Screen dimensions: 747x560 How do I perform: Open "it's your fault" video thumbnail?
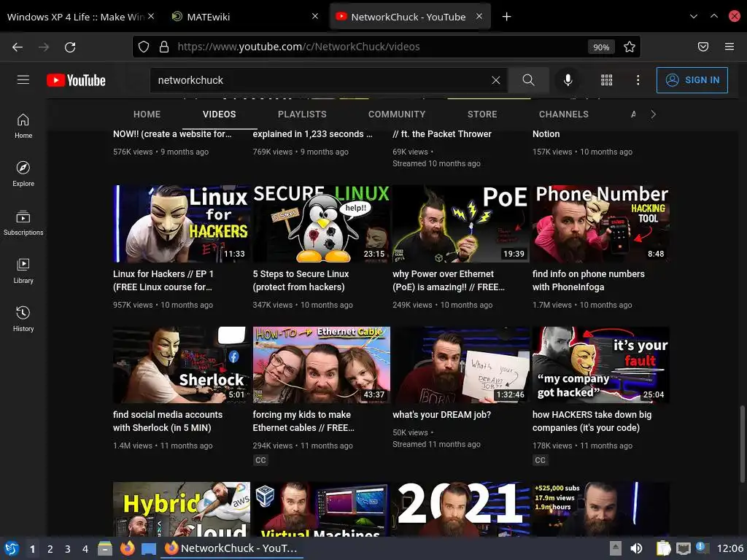click(x=601, y=365)
